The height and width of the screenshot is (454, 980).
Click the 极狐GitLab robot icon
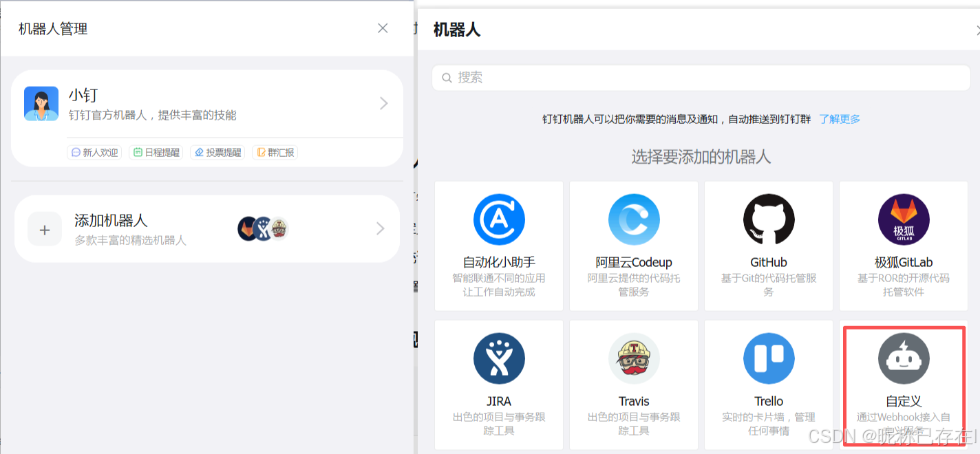tap(904, 219)
